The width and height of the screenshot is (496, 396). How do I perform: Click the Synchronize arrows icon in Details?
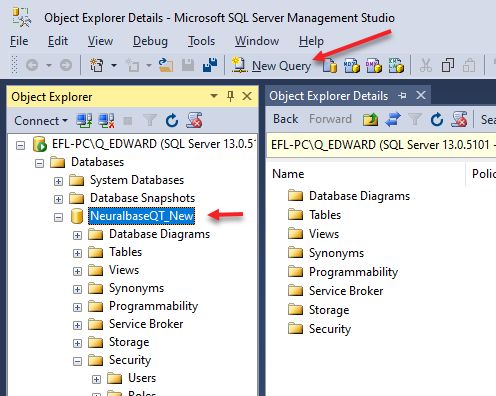coord(393,119)
